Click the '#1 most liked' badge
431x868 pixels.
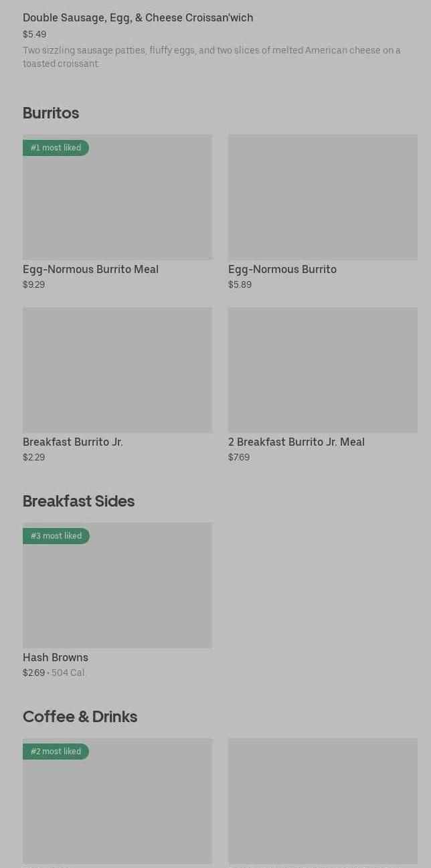point(56,148)
